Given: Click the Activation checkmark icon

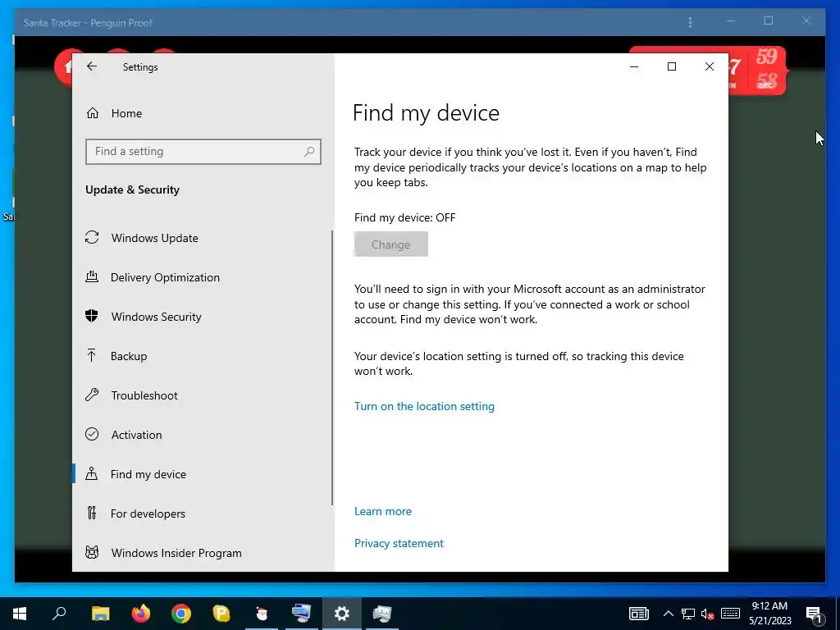Looking at the screenshot, I should click(92, 434).
